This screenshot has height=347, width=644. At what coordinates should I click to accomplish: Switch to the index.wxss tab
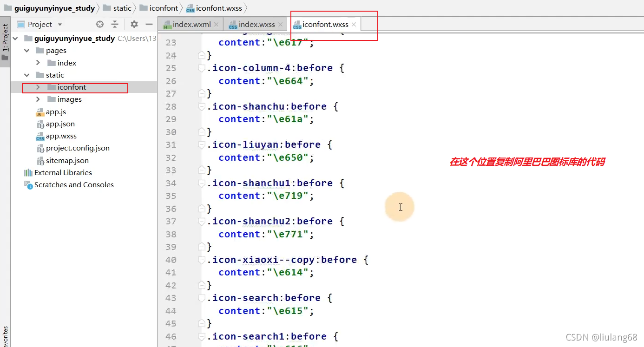(x=256, y=24)
